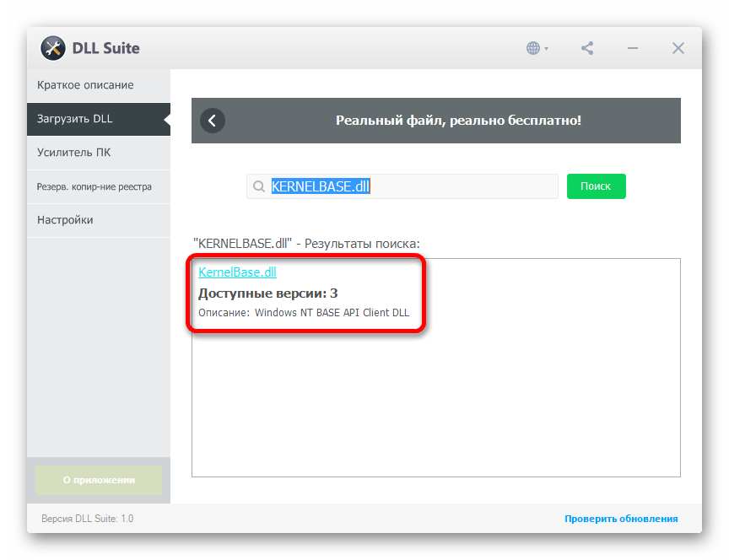Select the Загрузить DLL sidebar item

click(x=75, y=119)
